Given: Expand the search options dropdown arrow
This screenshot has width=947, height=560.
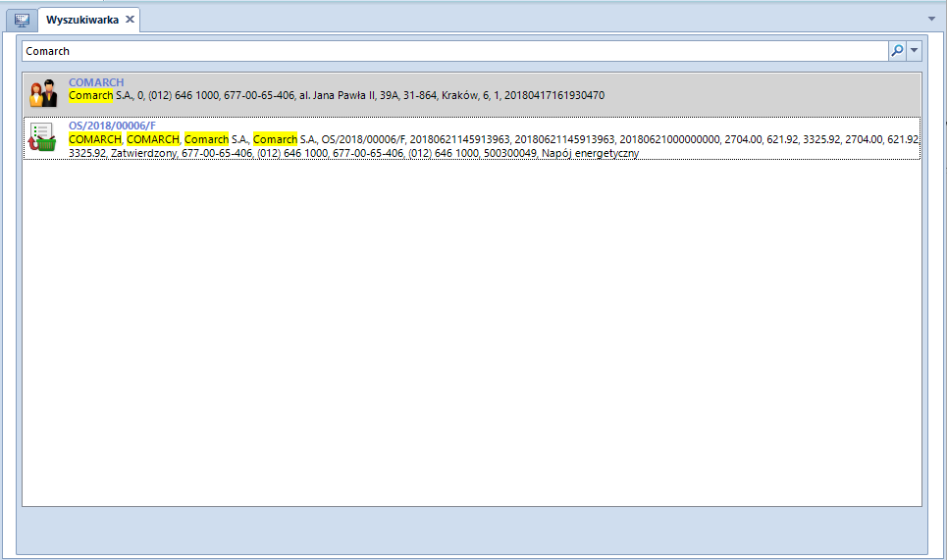Looking at the screenshot, I should pos(915,51).
